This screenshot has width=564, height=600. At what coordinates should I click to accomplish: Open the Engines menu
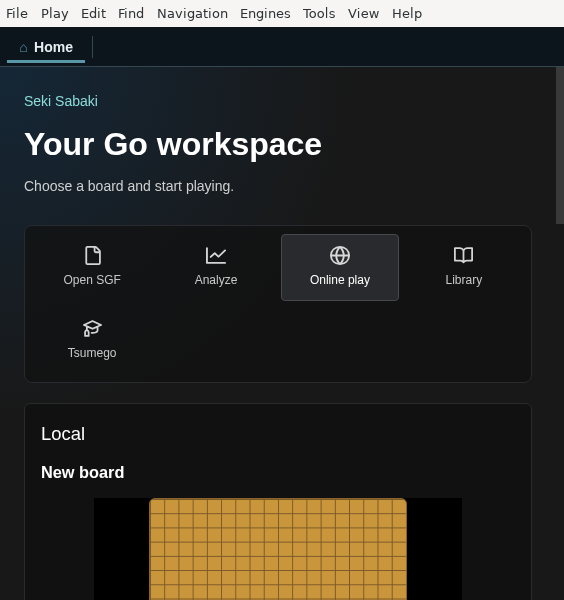pyautogui.click(x=265, y=13)
